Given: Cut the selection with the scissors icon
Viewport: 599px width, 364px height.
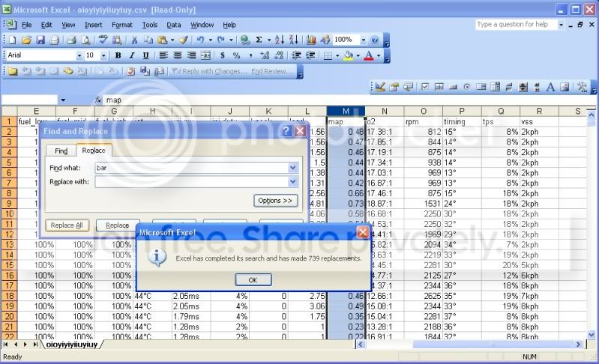Looking at the screenshot, I should [x=134, y=40].
